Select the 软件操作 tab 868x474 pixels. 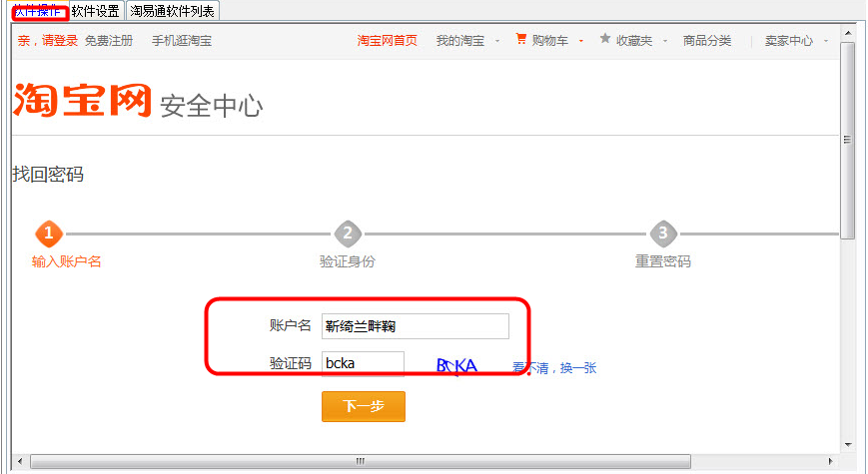point(39,11)
